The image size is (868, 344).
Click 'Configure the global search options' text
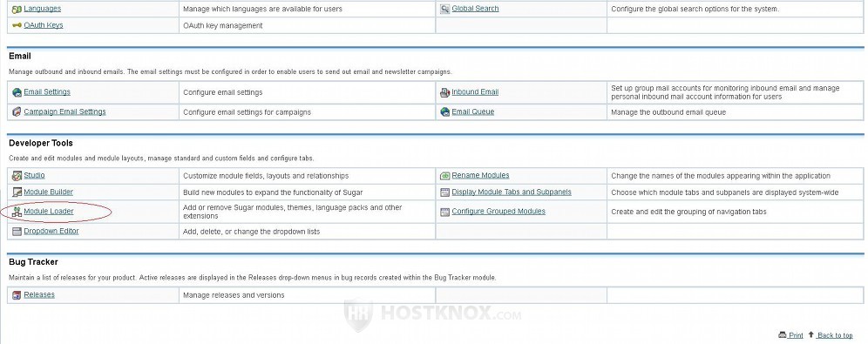coord(695,9)
